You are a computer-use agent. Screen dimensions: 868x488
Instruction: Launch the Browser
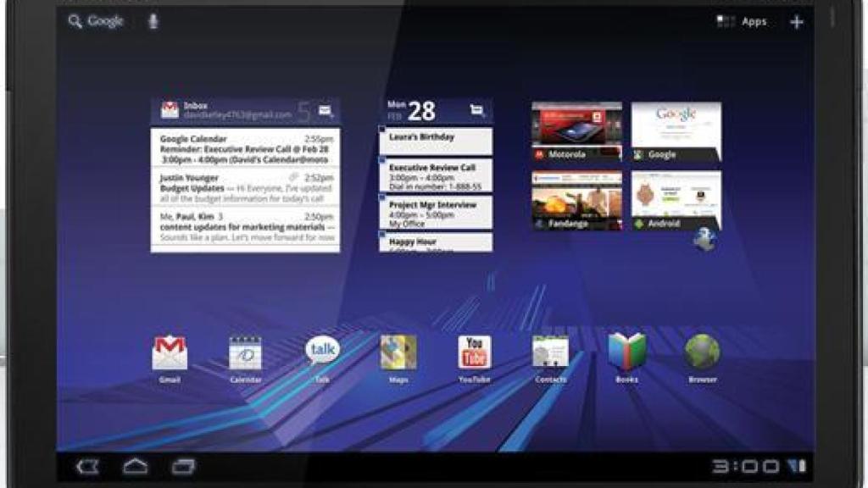click(x=704, y=349)
